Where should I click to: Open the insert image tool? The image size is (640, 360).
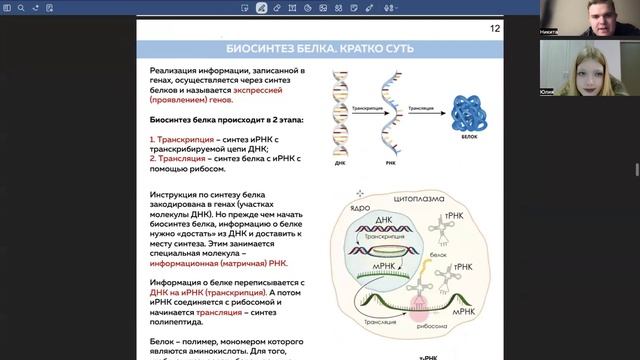point(323,8)
